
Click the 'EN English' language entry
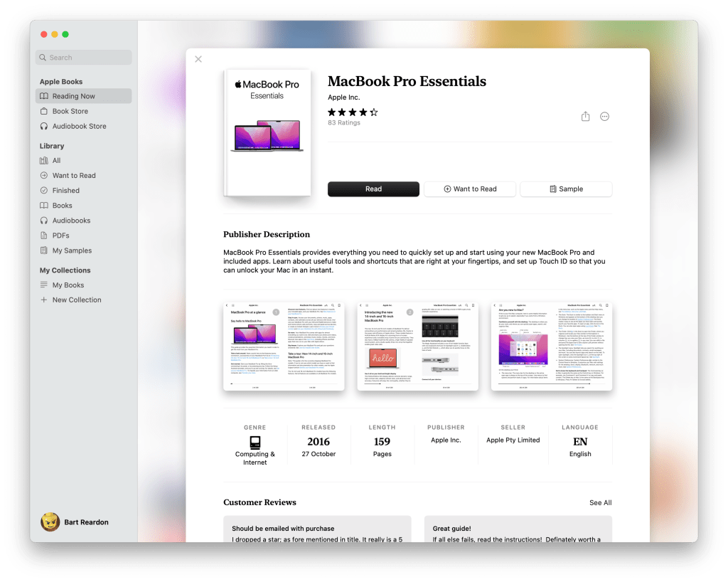580,446
